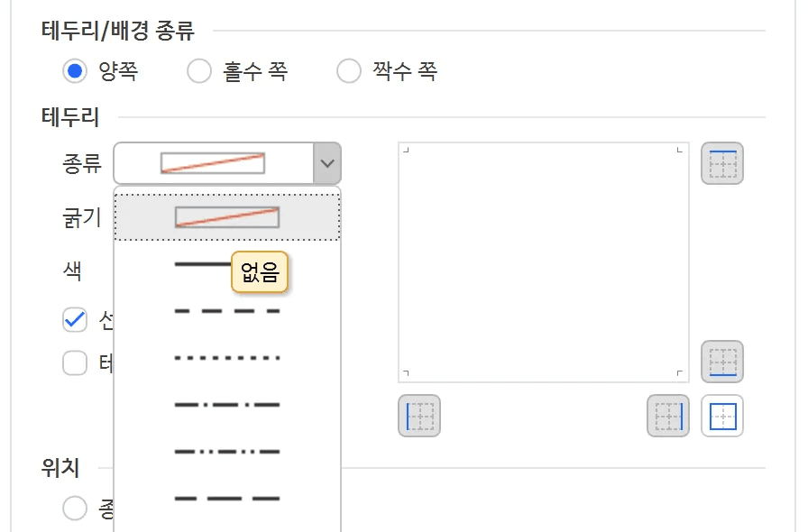
Task: Select the 양쪽 radio button
Action: point(74,70)
